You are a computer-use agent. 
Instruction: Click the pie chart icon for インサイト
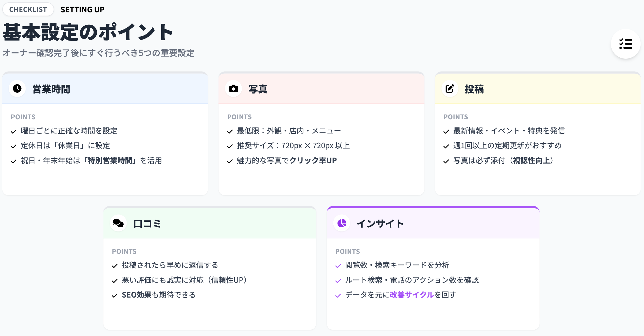(x=342, y=223)
